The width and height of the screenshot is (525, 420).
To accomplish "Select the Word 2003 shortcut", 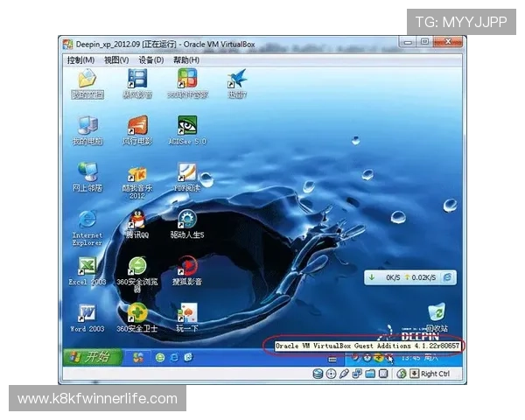I will tap(87, 313).
